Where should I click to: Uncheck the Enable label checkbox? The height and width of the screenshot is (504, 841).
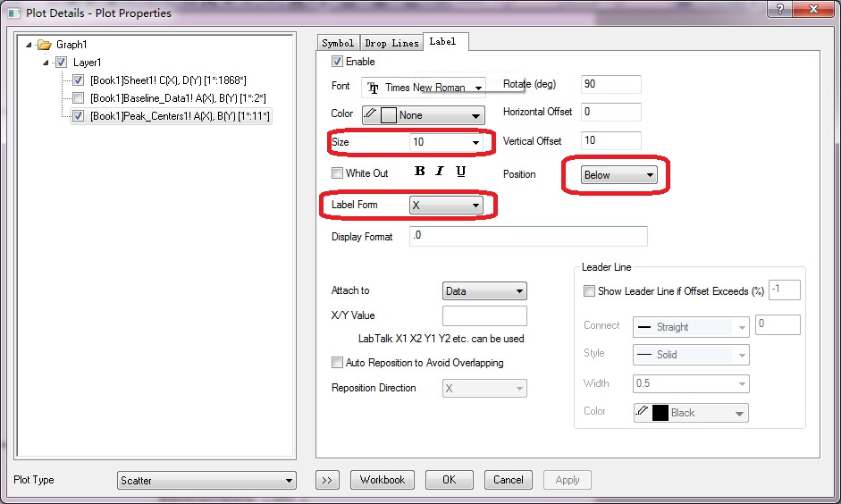(x=337, y=62)
